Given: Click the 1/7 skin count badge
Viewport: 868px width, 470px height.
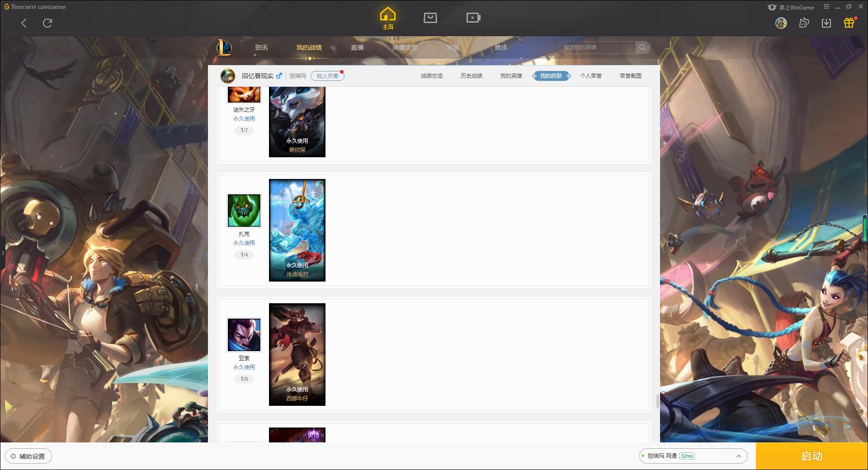Looking at the screenshot, I should pos(244,131).
